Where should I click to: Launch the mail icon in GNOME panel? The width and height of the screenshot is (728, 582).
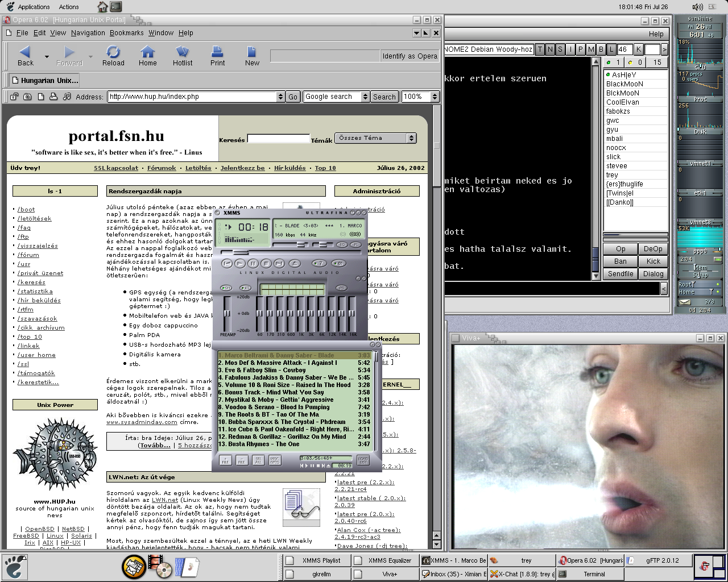pos(134,566)
